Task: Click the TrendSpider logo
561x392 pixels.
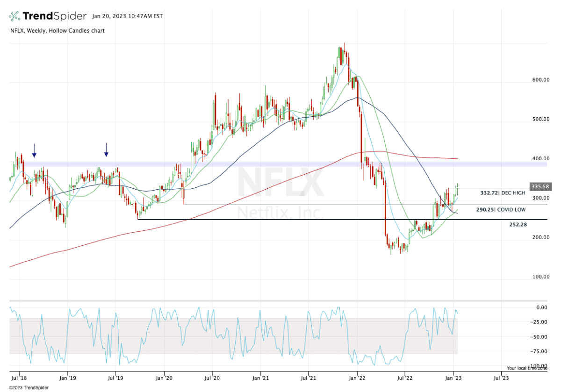Action: click(47, 16)
